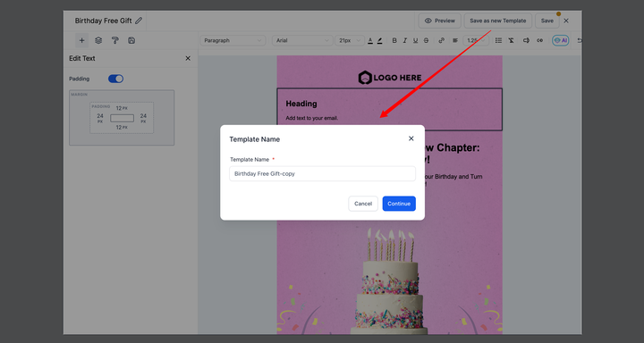Expand the Arial font dropdown

(x=302, y=40)
